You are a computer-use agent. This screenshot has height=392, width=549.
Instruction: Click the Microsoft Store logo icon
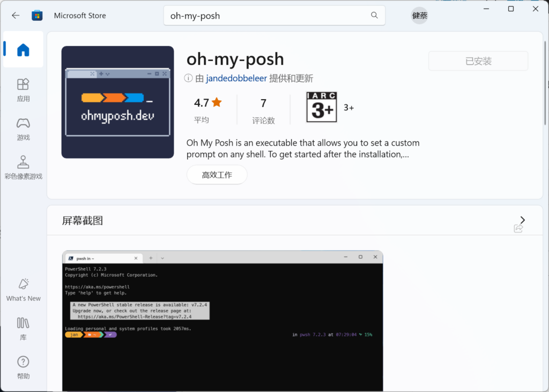(x=37, y=16)
